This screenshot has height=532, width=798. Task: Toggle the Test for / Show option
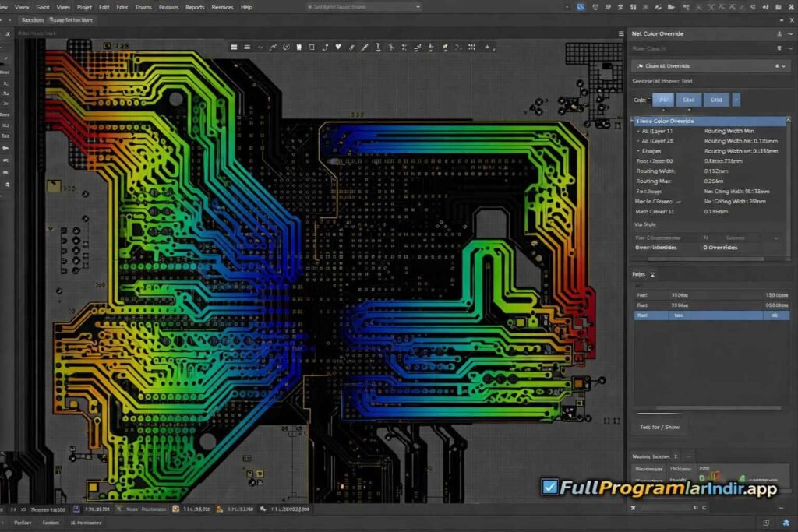click(659, 427)
